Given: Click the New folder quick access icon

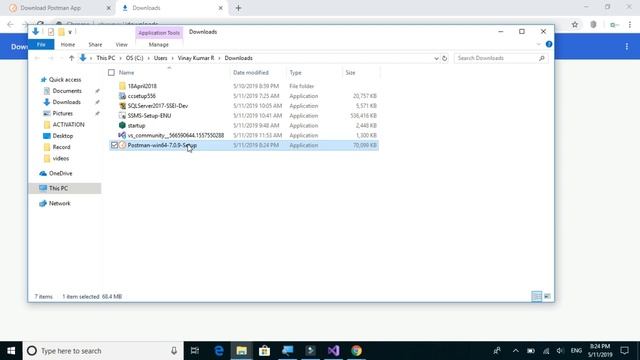Looking at the screenshot, I should (x=61, y=32).
